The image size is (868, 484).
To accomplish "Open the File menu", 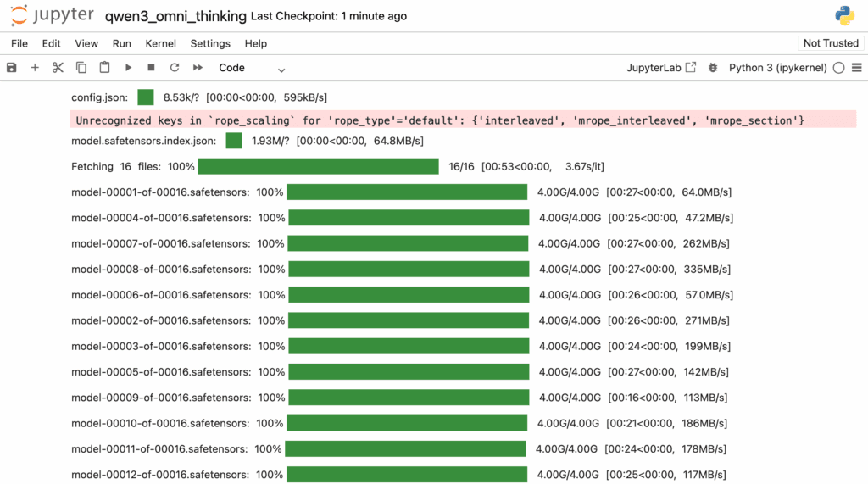I will click(x=19, y=43).
